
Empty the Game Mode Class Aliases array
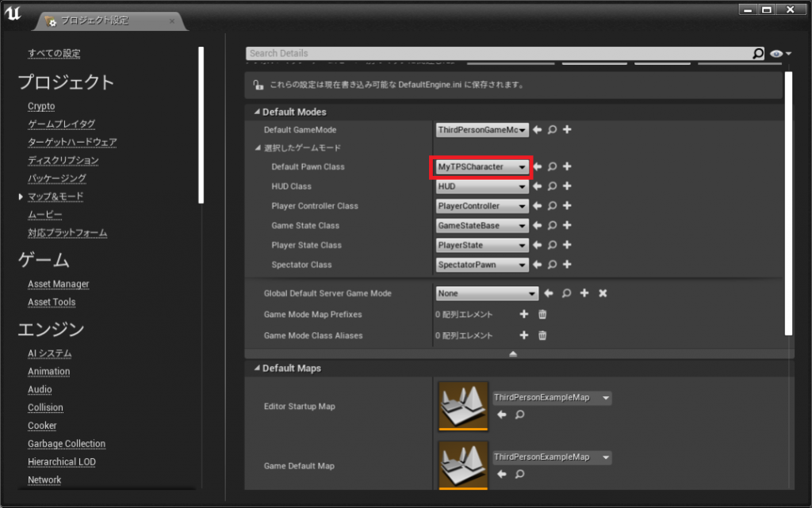(542, 335)
